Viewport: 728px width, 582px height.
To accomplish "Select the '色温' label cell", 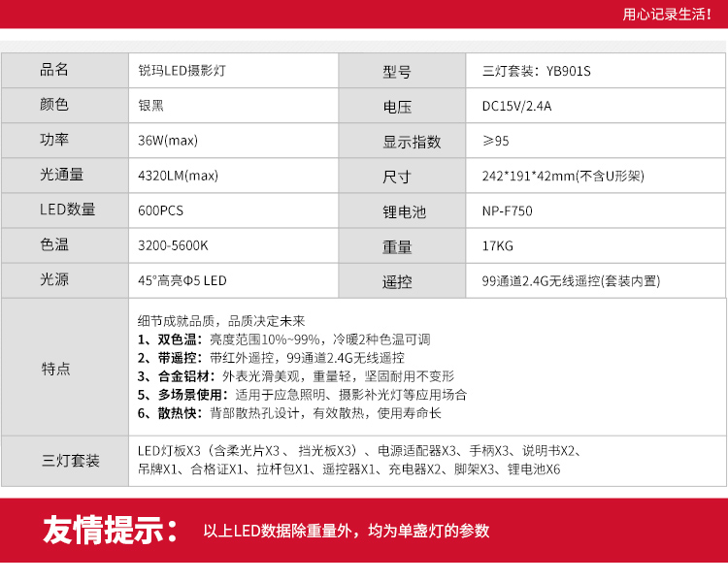I will pyautogui.click(x=65, y=245).
